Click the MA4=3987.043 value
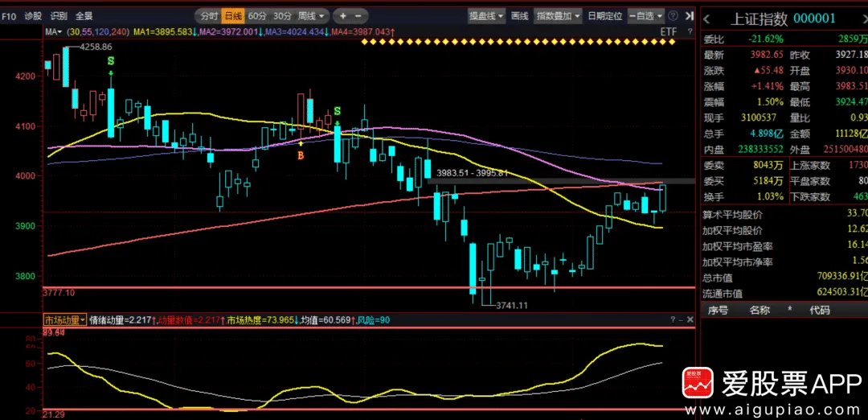868x420 pixels. click(x=362, y=33)
